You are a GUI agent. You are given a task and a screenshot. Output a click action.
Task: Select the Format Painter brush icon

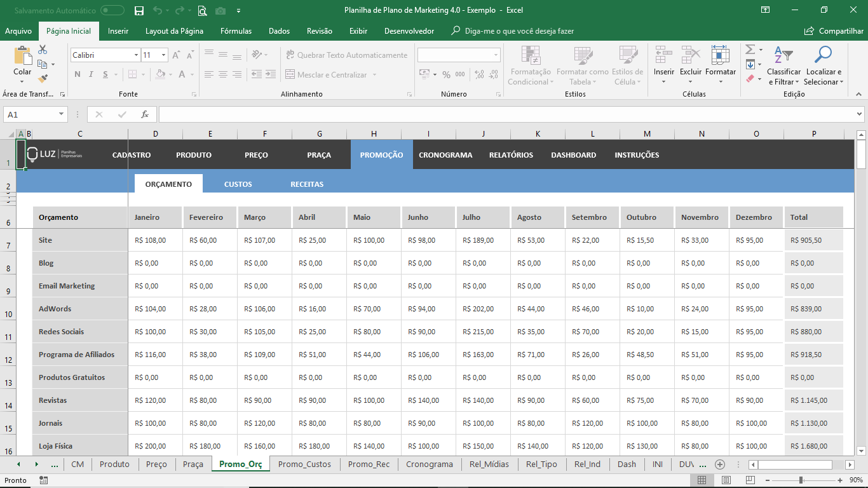click(43, 79)
